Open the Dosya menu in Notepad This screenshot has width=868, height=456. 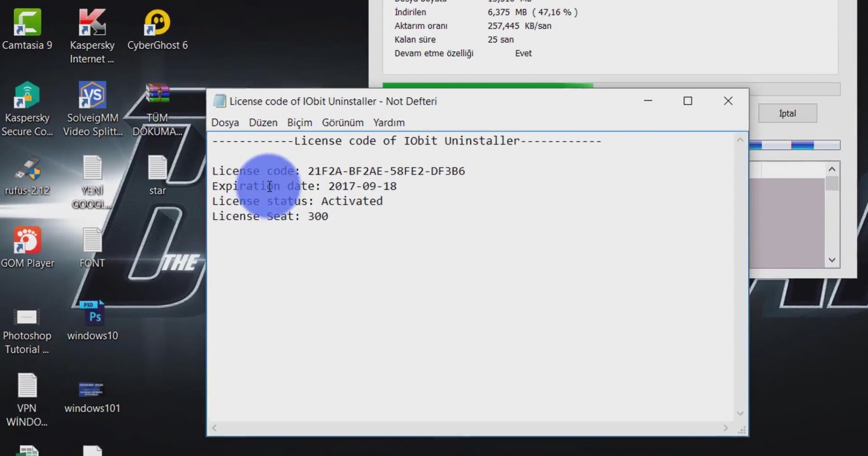pyautogui.click(x=225, y=123)
